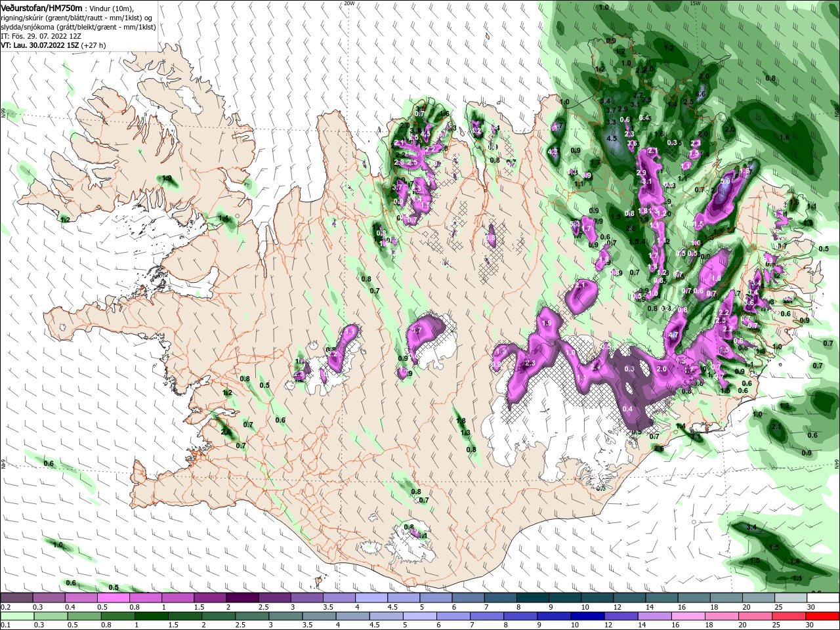Click the 12 number in the lower legend row

tap(608, 625)
